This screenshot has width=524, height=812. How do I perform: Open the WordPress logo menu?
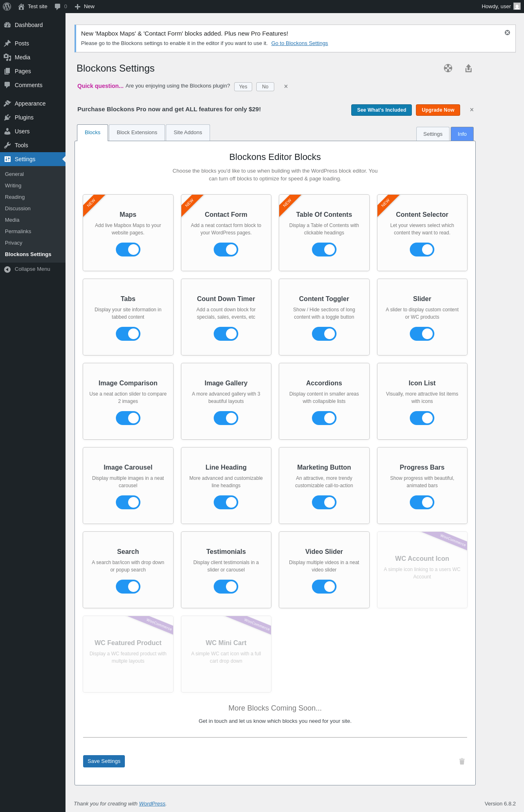(x=7, y=7)
